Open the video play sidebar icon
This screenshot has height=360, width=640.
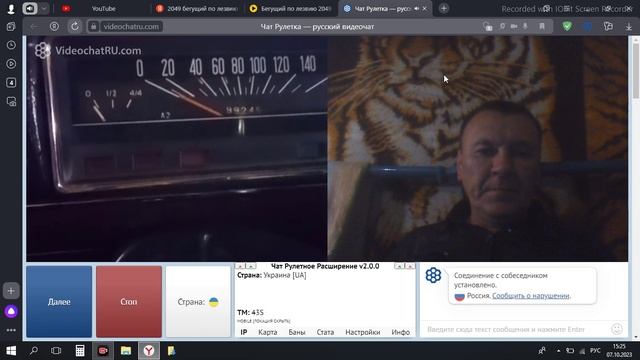click(x=11, y=64)
